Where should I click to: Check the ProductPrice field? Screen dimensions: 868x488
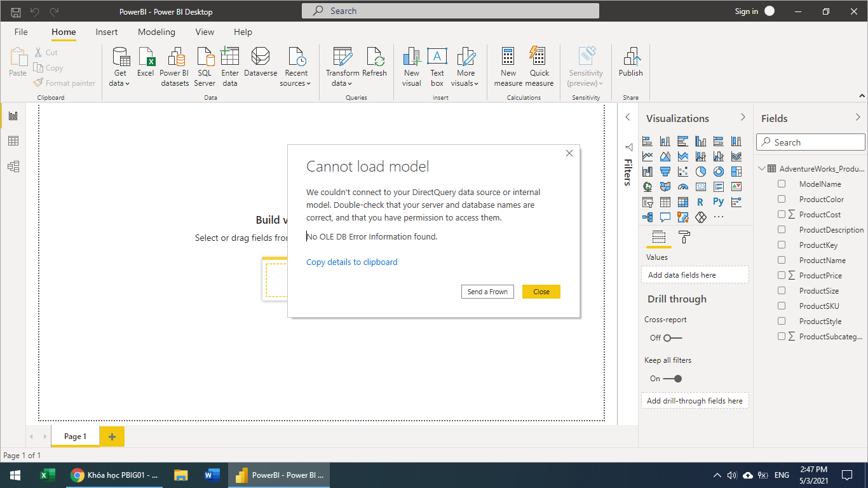coord(782,275)
